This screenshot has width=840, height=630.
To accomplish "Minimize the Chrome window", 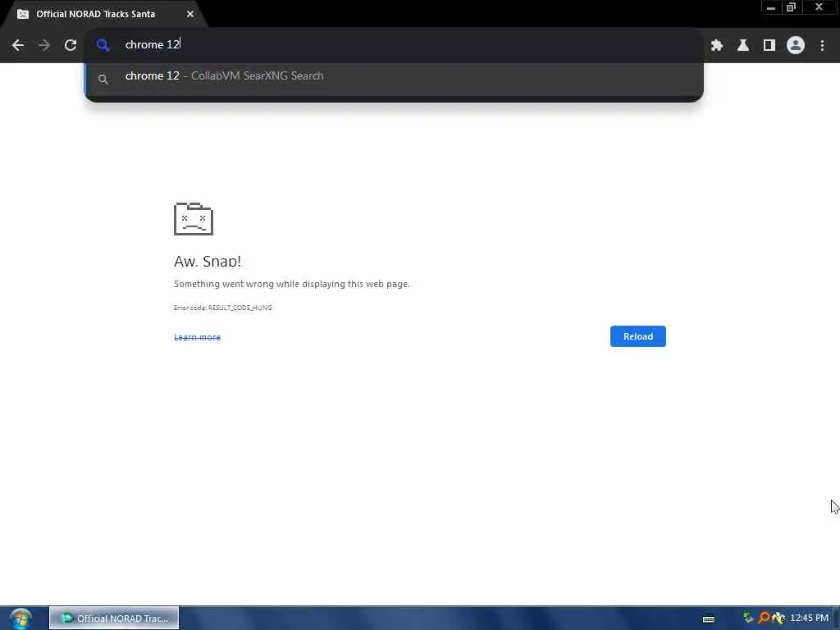I will click(x=771, y=7).
